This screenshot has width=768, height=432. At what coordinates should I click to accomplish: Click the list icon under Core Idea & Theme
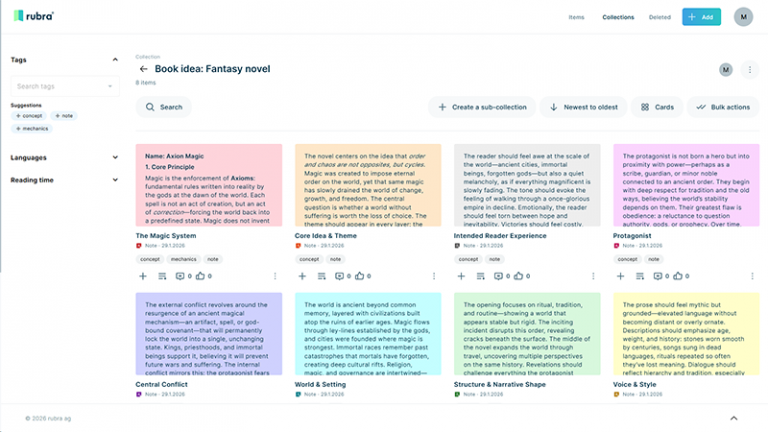coord(321,275)
